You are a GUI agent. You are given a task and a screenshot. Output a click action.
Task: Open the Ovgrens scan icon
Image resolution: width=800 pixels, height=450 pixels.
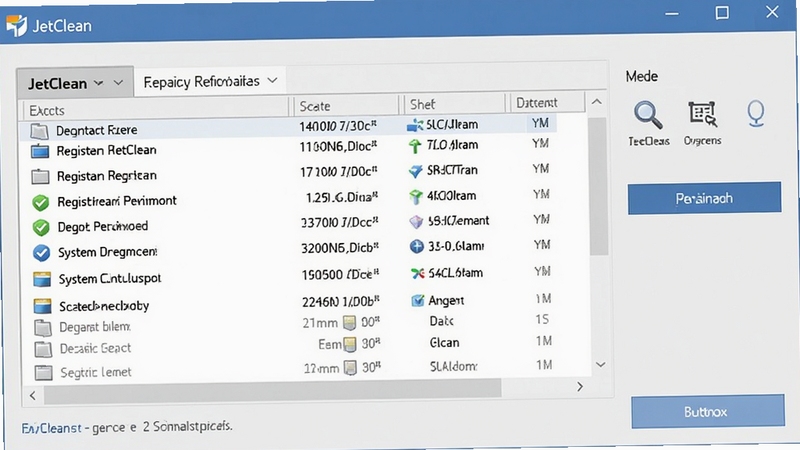click(703, 114)
